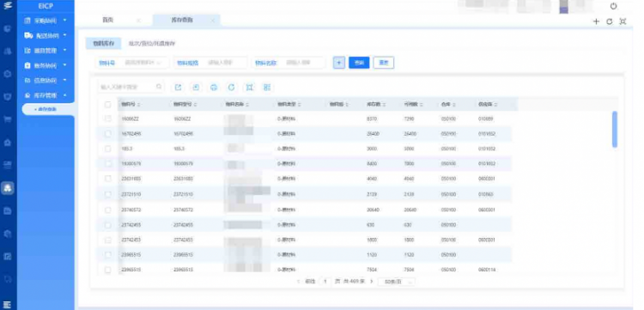Close the 首页 tab with its x icon
This screenshot has width=644, height=310.
138,20
